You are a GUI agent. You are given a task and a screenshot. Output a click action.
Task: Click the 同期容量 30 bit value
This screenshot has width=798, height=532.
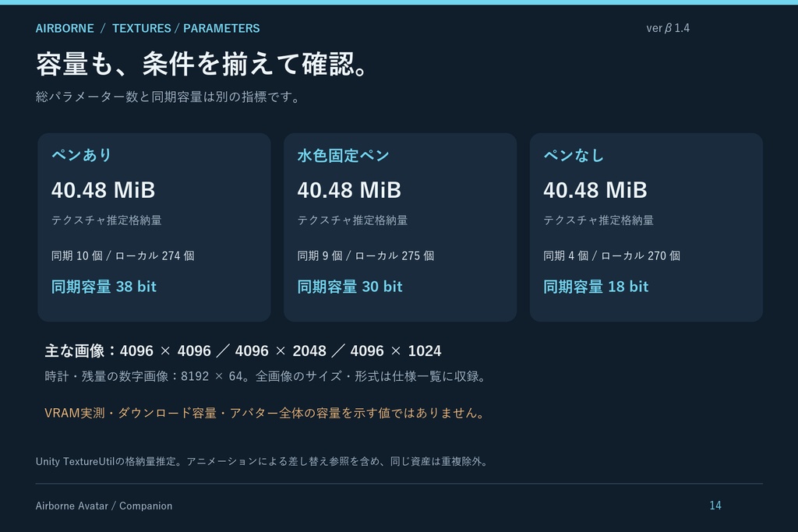350,287
